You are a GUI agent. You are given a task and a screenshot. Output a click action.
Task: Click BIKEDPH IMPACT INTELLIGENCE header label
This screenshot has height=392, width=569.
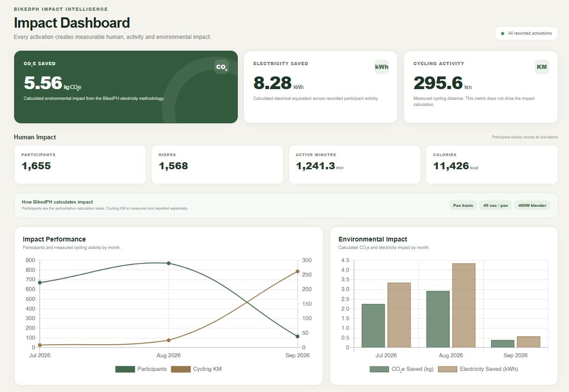click(x=61, y=9)
